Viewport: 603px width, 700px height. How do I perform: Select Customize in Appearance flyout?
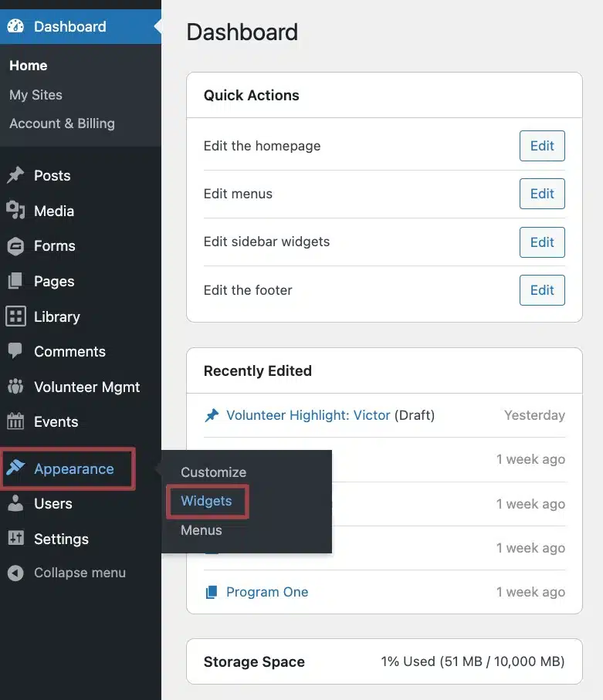(x=214, y=472)
